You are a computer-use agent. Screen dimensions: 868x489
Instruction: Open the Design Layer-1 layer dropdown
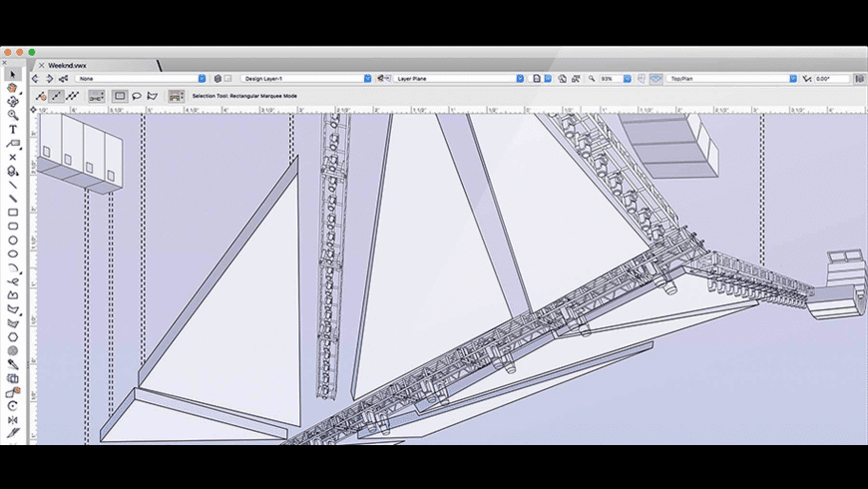point(304,78)
